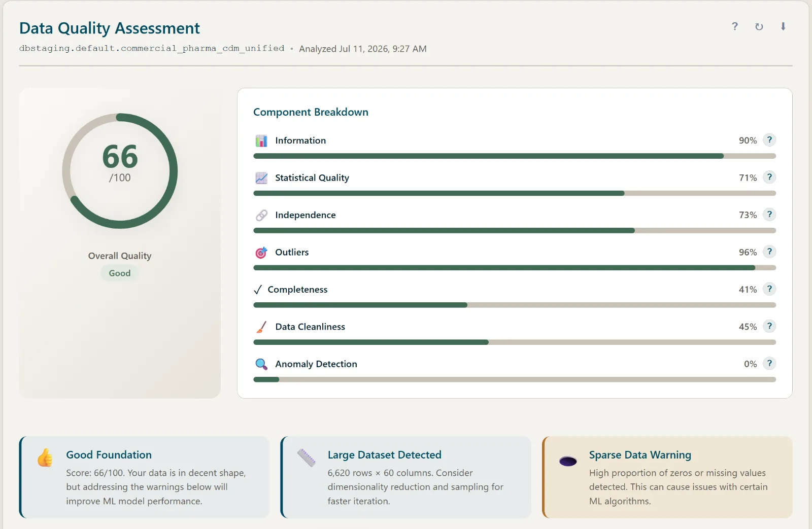The height and width of the screenshot is (529, 812).
Task: Click the Completeness checkmark icon
Action: coord(258,290)
